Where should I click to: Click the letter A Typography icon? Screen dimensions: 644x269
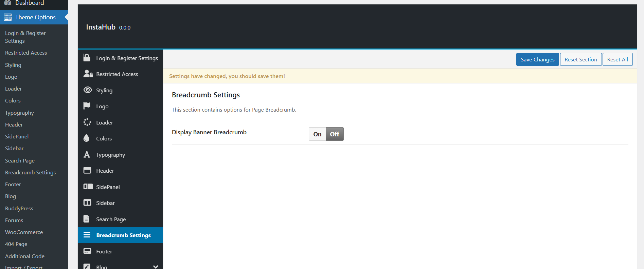(87, 154)
